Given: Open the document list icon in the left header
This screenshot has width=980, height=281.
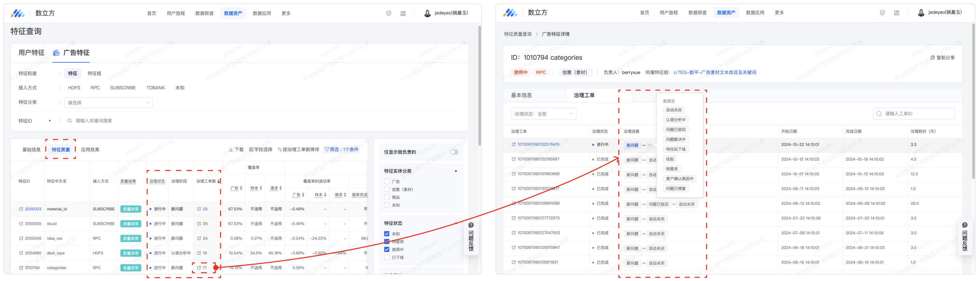Looking at the screenshot, I should (403, 13).
